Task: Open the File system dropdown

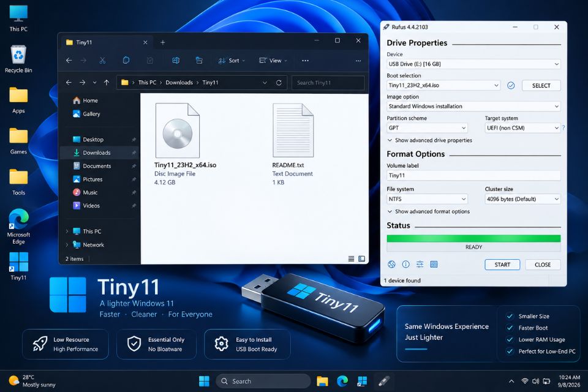Action: pos(427,199)
